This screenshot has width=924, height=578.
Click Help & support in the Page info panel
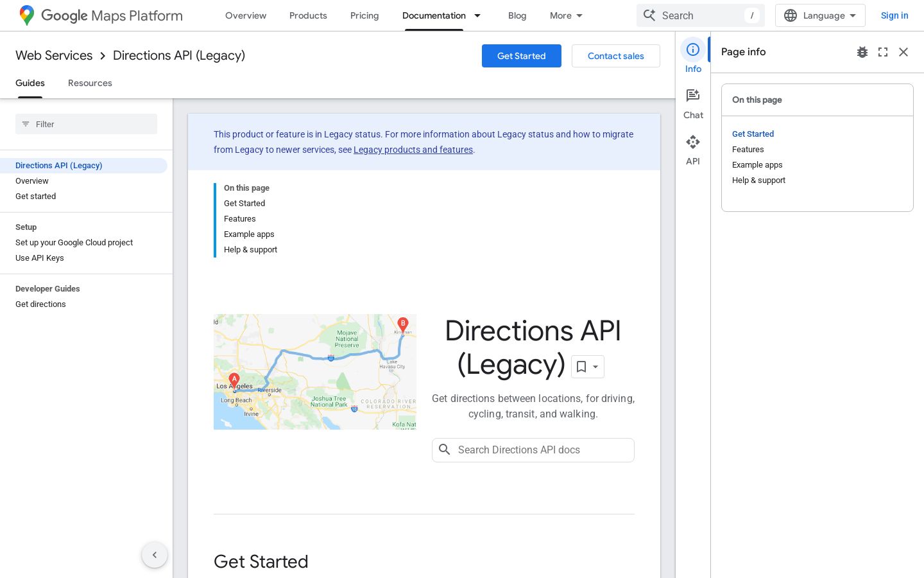pos(759,180)
